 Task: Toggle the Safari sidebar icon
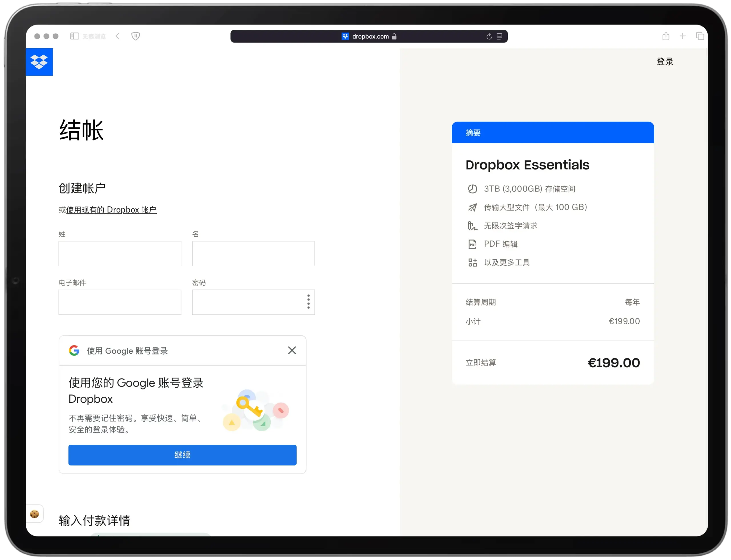coord(74,36)
